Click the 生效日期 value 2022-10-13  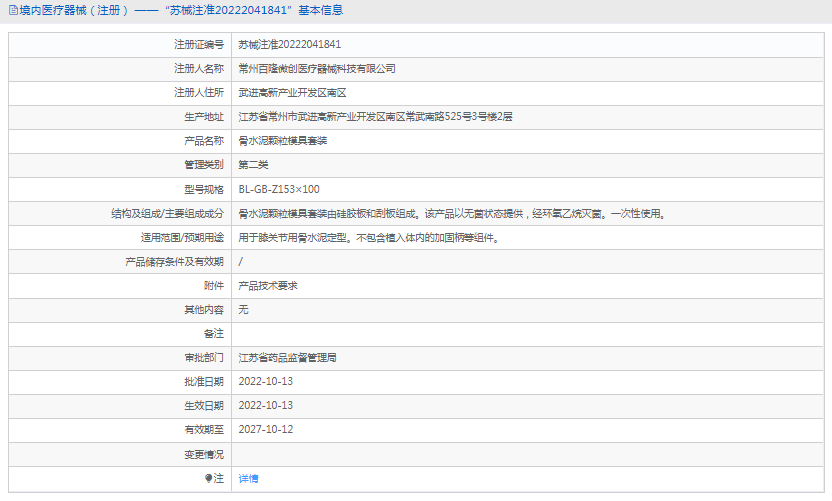click(x=265, y=405)
